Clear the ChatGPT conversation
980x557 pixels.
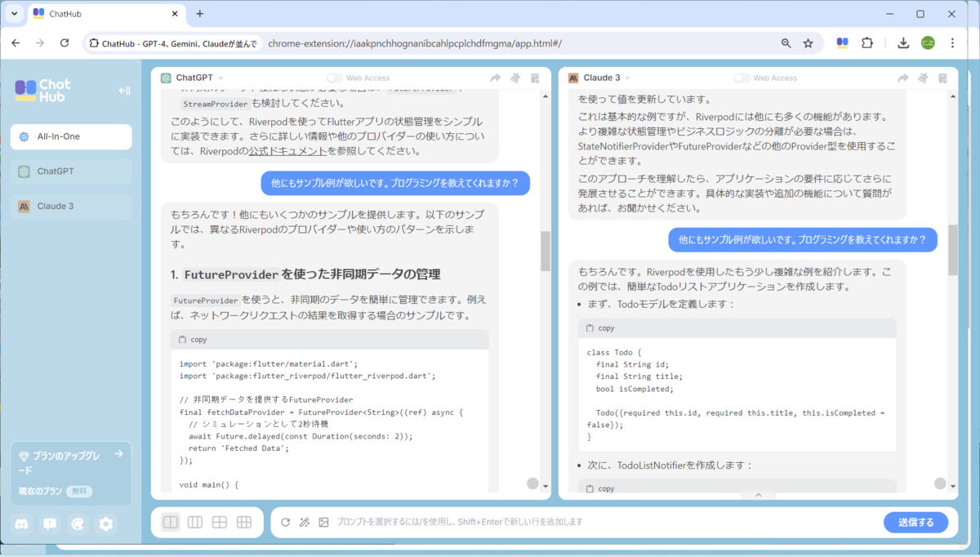[515, 78]
